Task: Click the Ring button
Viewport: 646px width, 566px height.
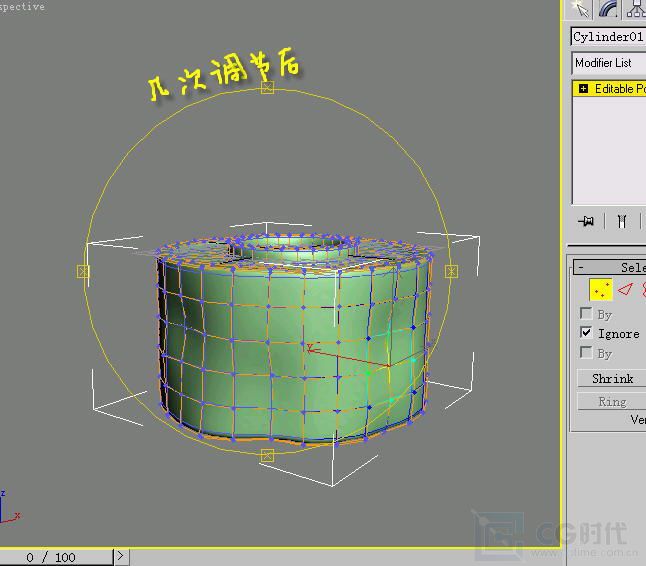Action: pos(612,402)
